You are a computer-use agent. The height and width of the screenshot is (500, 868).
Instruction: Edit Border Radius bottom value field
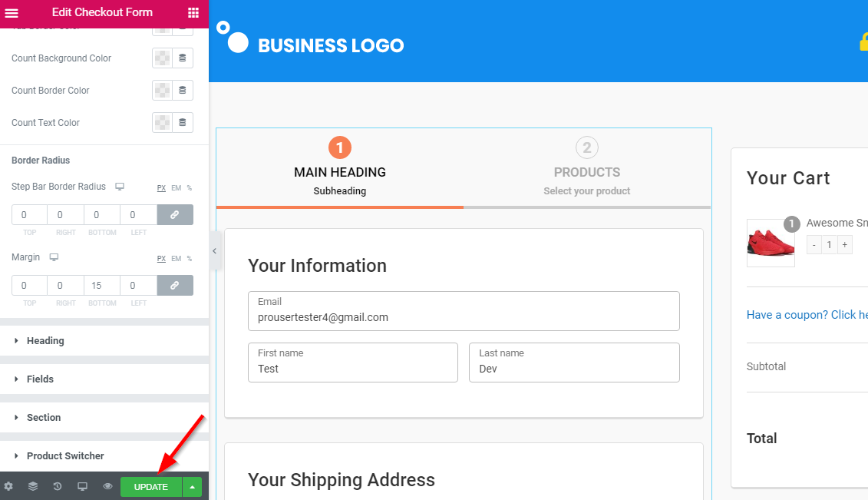(102, 215)
